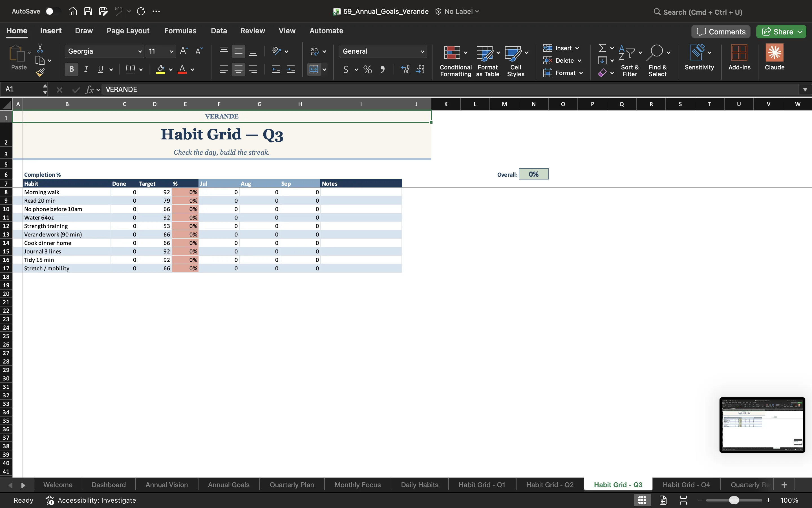Switch to Habit Grid - Q2 sheet

tap(550, 485)
